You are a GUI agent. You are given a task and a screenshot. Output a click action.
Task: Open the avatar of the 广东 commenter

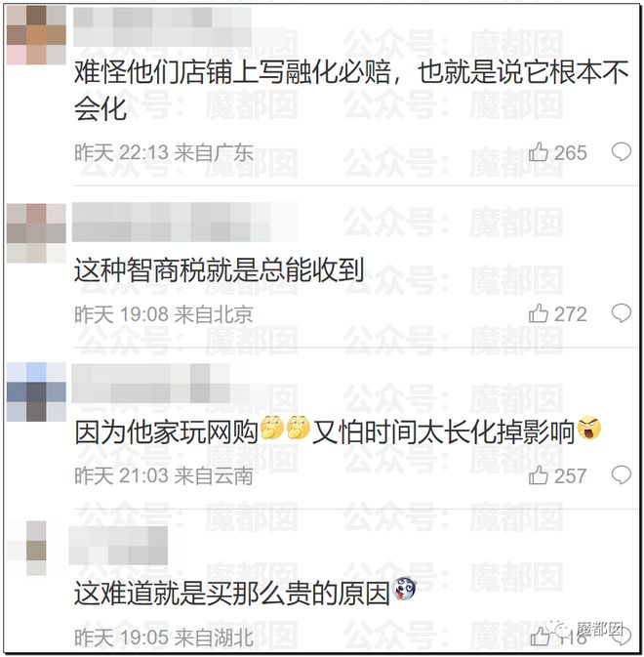point(36,35)
